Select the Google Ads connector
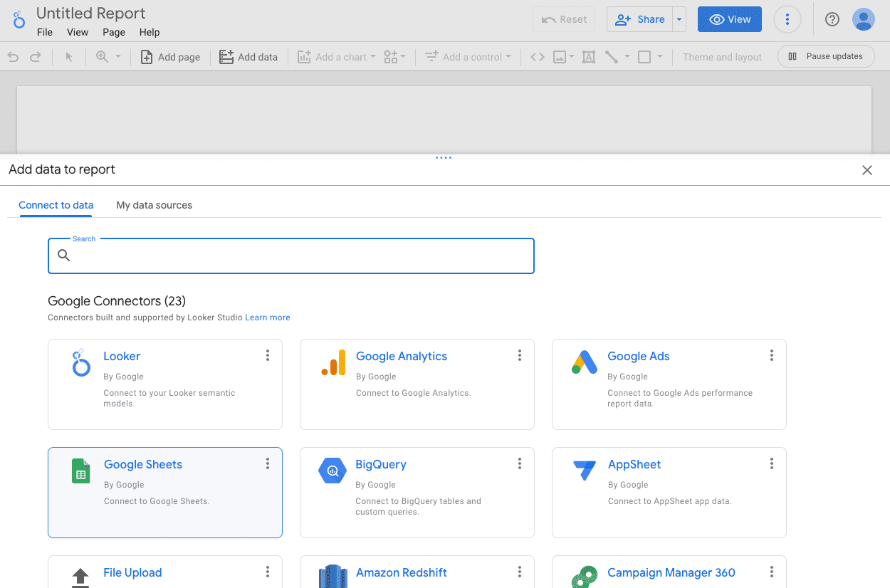 [x=669, y=384]
